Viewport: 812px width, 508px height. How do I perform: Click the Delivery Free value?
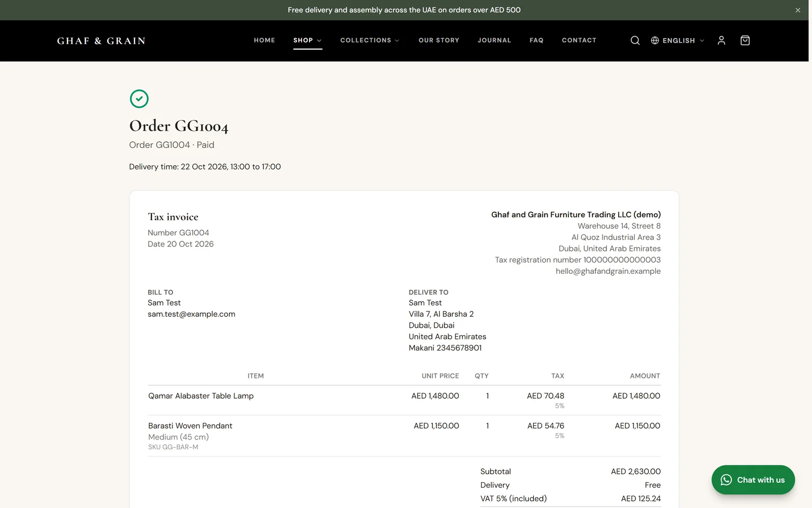tap(653, 485)
